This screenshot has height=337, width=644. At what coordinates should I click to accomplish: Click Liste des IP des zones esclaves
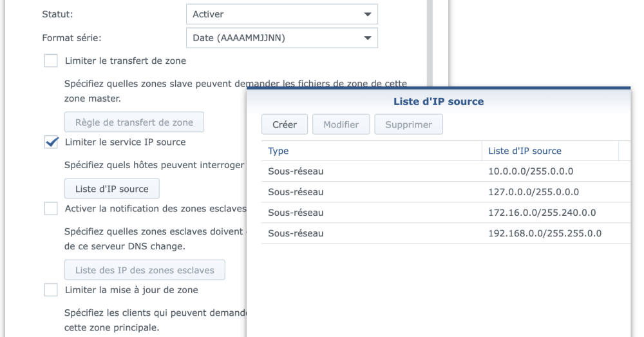[x=144, y=270]
